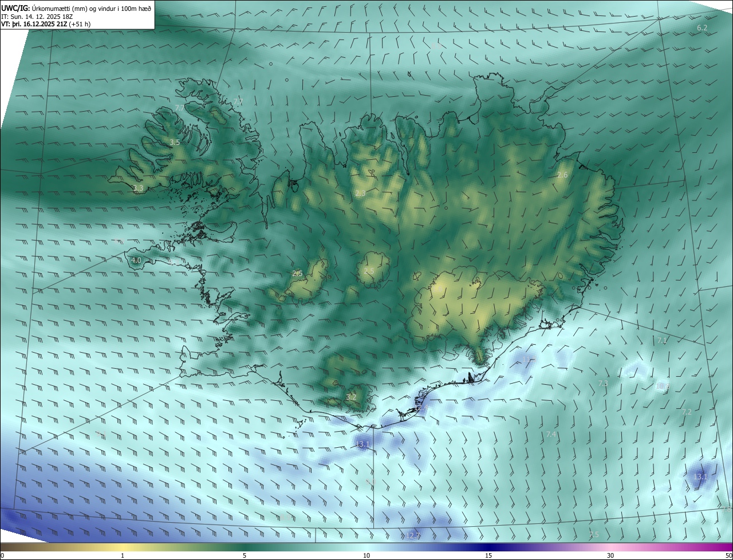The image size is (733, 560).
Task: Pick the dark navy segment of the color scale
Action: [x=488, y=547]
